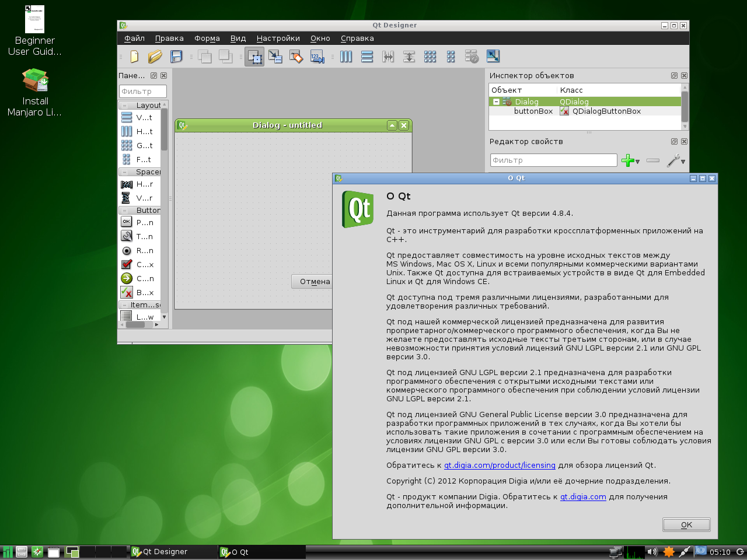Select the О Qt taskbar entry
Viewport: 747px width, 560px height.
pos(261,552)
